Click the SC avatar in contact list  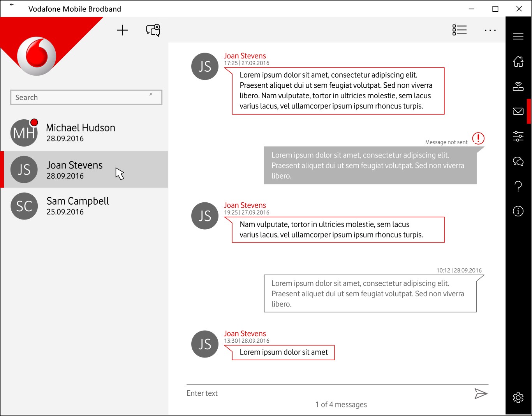point(24,206)
